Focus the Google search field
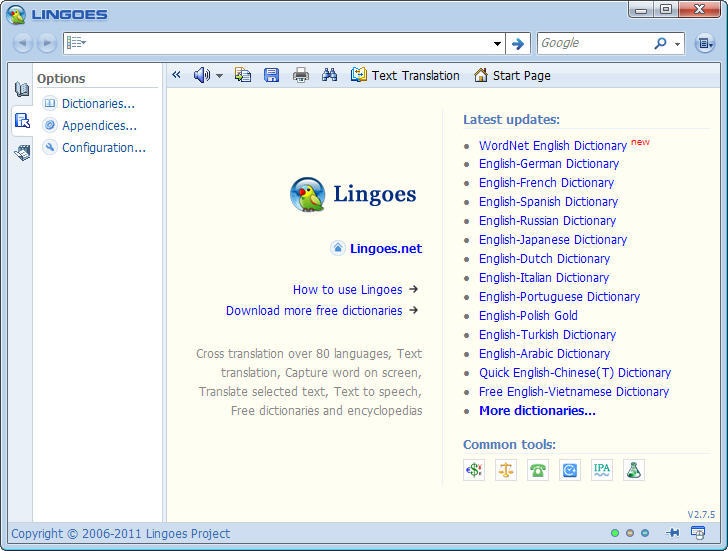Viewport: 728px width, 551px height. (x=595, y=43)
